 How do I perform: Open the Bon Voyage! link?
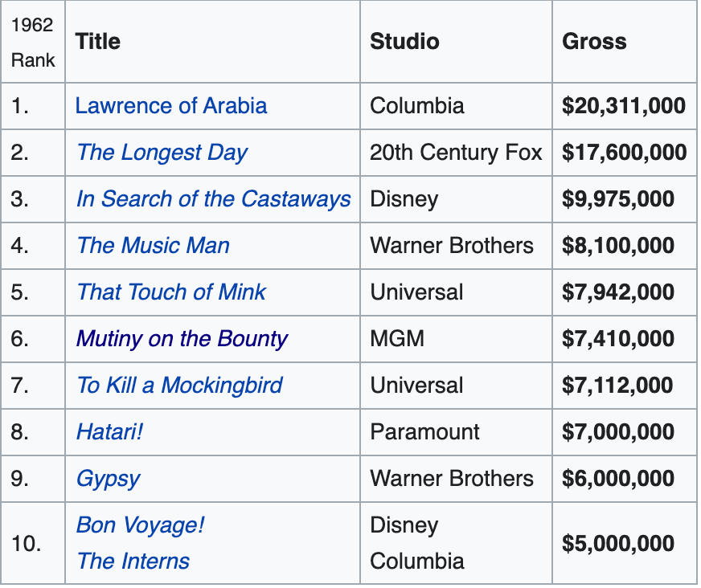pyautogui.click(x=140, y=525)
